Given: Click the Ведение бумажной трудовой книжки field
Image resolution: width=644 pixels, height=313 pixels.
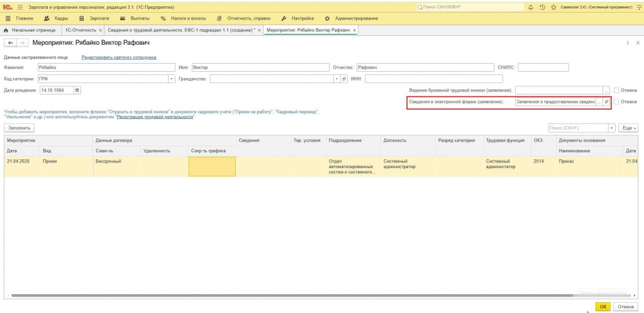Looking at the screenshot, I should coord(559,90).
